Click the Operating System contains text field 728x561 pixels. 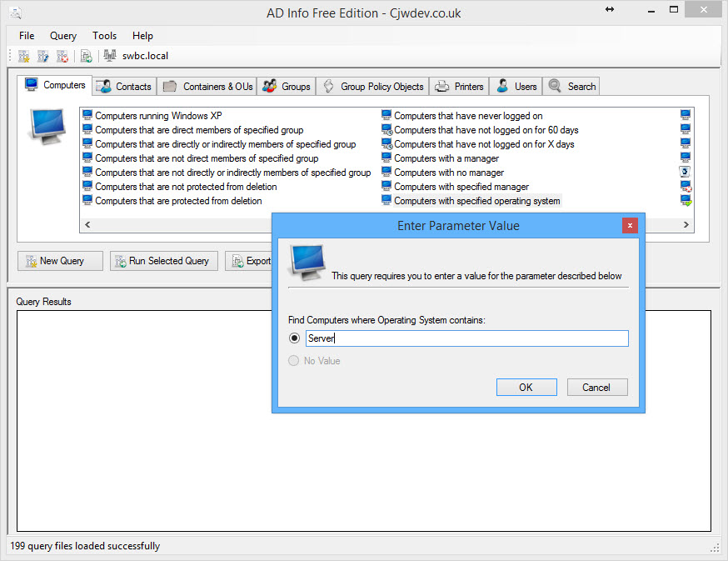pyautogui.click(x=466, y=338)
